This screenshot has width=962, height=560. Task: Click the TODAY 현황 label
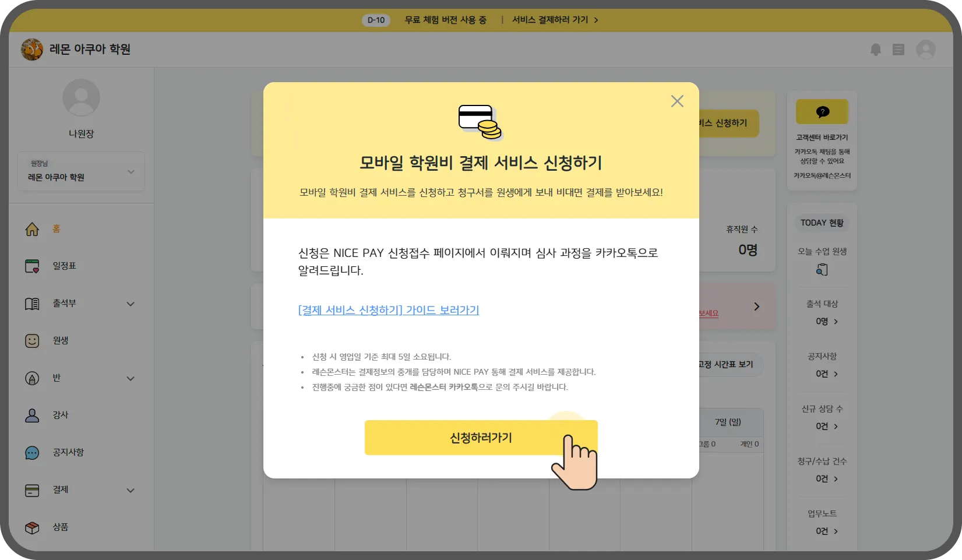point(822,223)
